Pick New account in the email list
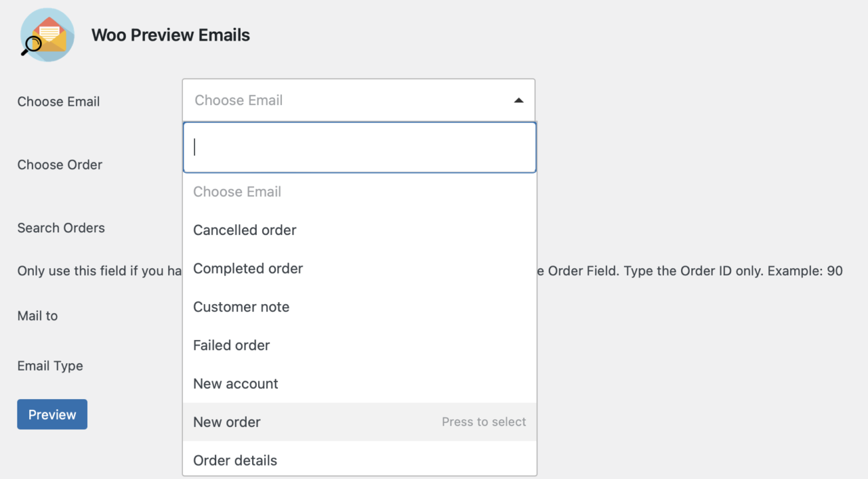The width and height of the screenshot is (868, 479). 235,383
